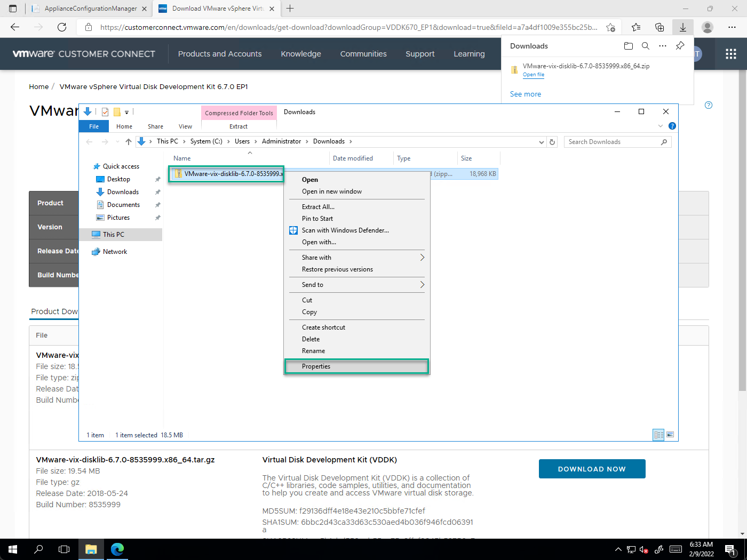Click the help question mark on VMware page
747x560 pixels.
[709, 105]
